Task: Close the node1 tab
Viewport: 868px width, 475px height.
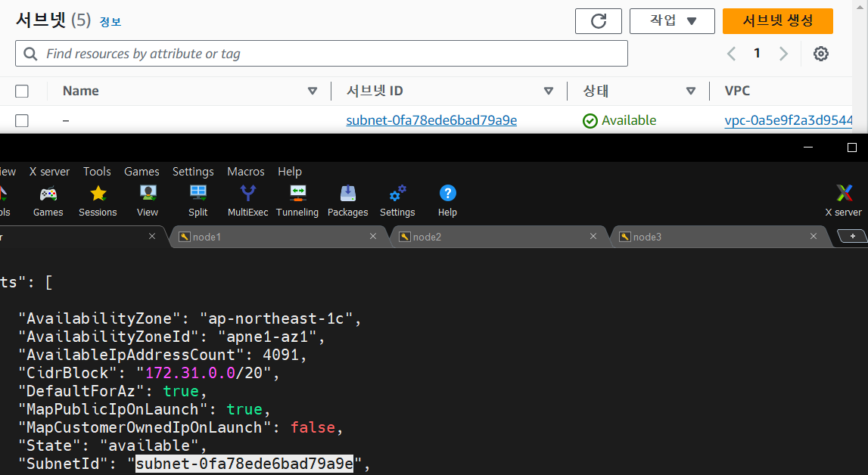Action: (373, 236)
